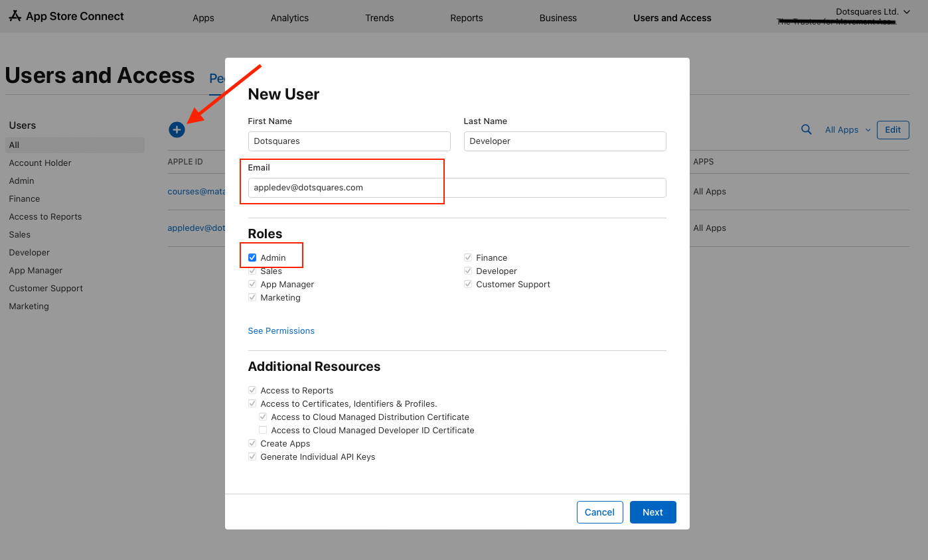Select Sales in Users sidebar
The width and height of the screenshot is (928, 560).
[x=20, y=235]
